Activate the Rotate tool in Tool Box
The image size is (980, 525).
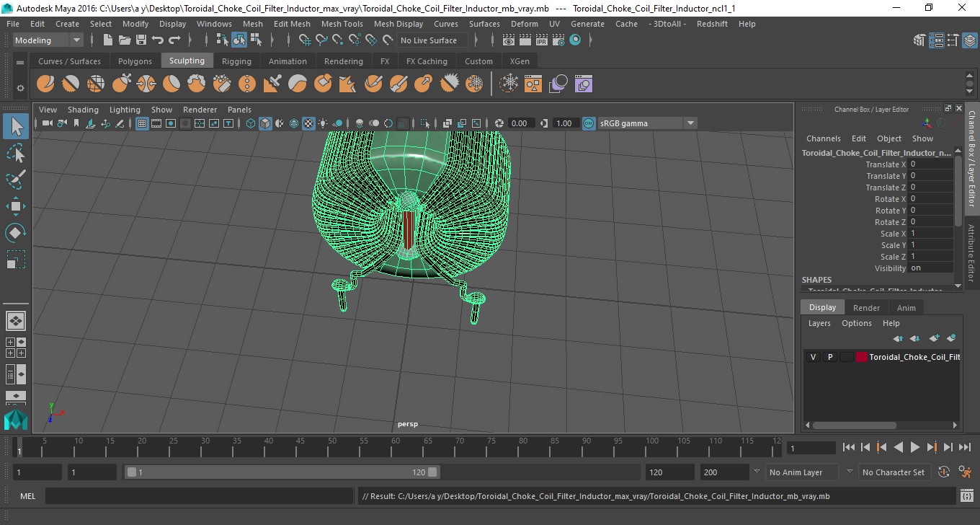click(x=16, y=233)
